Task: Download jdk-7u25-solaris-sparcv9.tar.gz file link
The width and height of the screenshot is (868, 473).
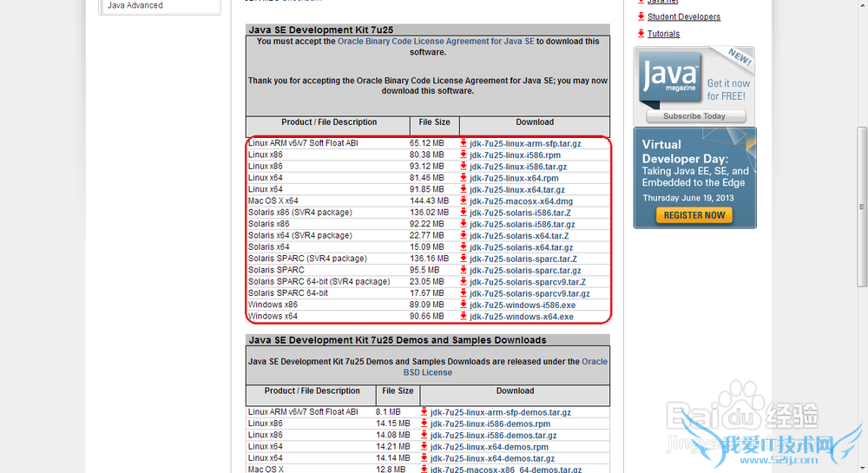Action: pos(529,293)
